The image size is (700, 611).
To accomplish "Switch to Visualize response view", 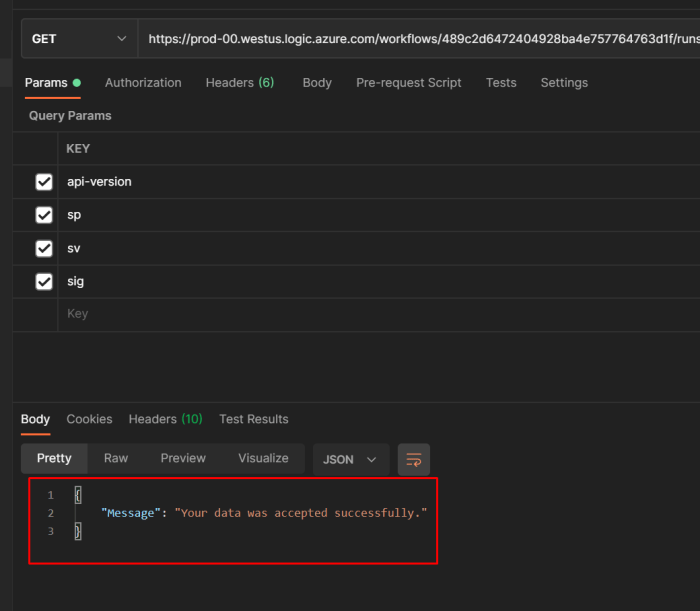I will click(x=263, y=458).
